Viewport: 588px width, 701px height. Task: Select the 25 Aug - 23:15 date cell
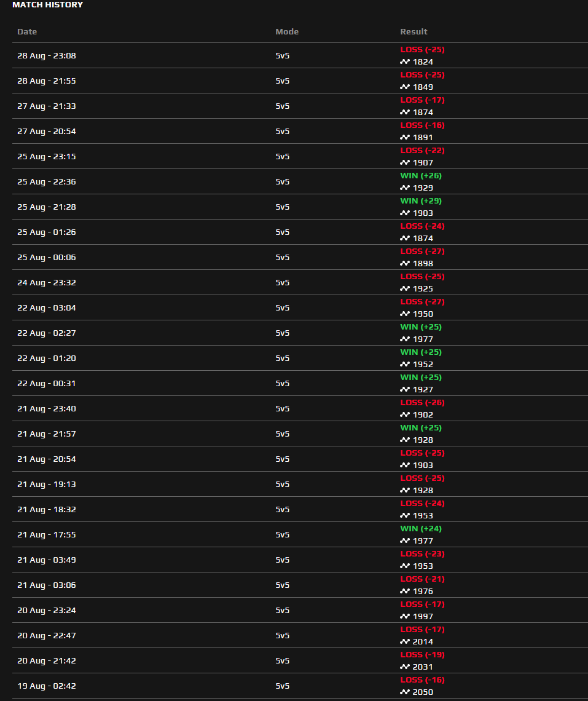click(47, 156)
